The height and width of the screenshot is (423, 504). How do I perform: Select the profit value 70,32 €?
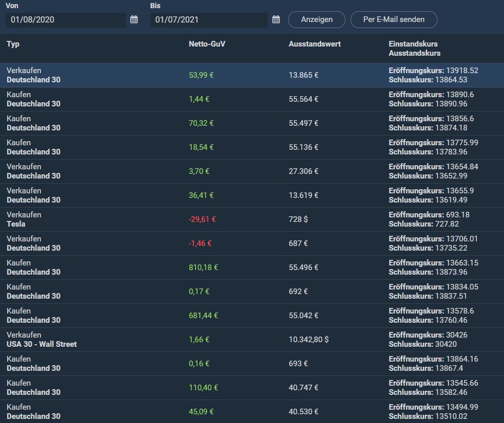[201, 123]
